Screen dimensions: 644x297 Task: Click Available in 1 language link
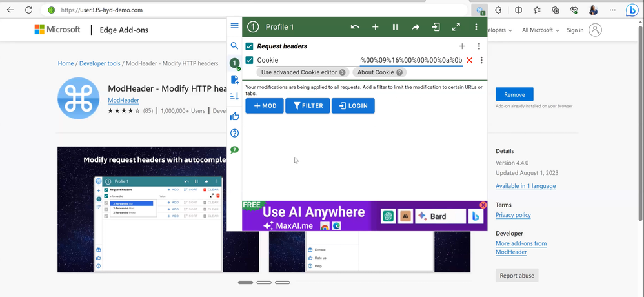525,186
